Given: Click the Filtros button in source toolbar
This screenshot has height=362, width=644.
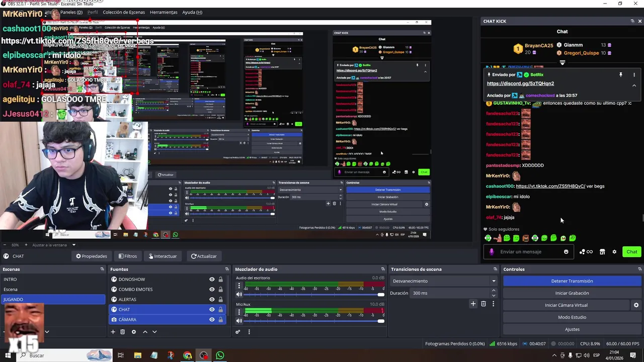Looking at the screenshot, I should [x=128, y=256].
